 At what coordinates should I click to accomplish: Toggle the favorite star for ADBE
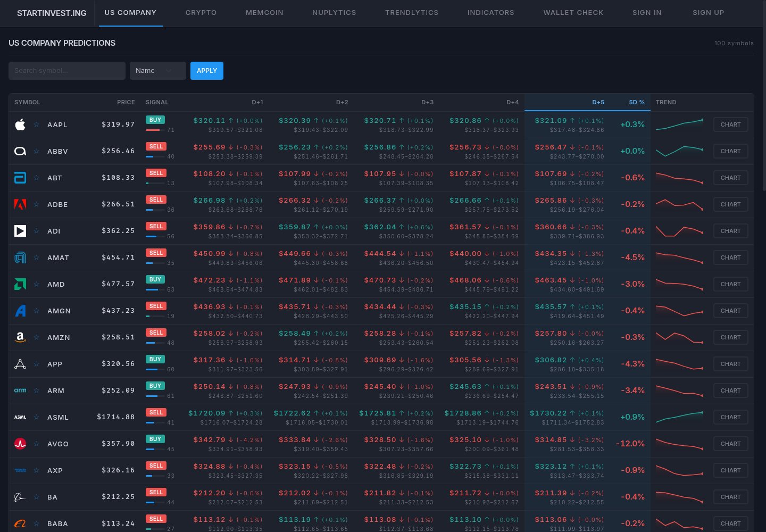(37, 204)
